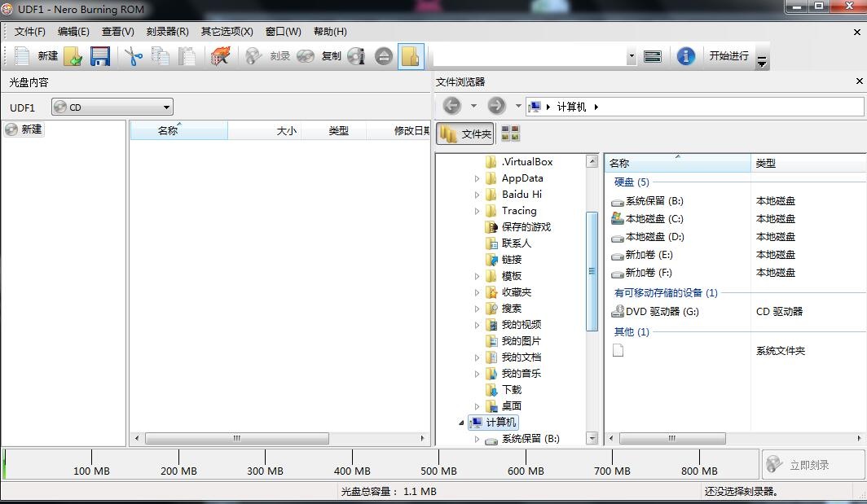
Task: Click the Copy (复制) disc button
Action: click(x=319, y=56)
